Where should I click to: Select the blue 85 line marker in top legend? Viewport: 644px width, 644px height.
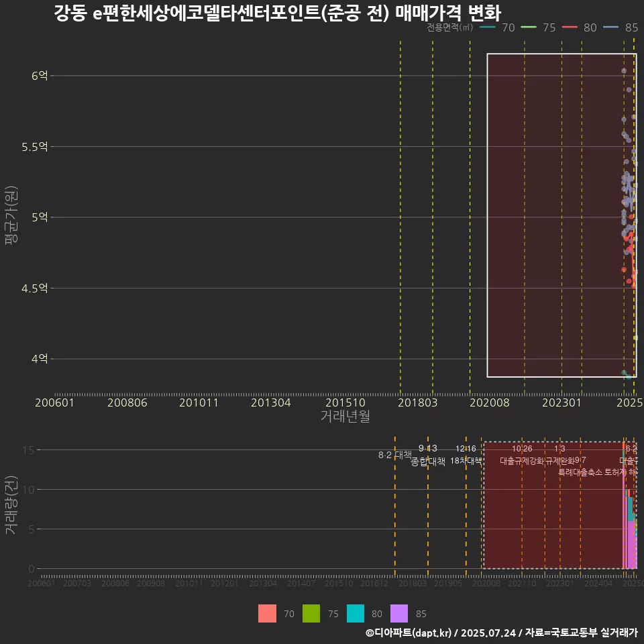pyautogui.click(x=610, y=28)
